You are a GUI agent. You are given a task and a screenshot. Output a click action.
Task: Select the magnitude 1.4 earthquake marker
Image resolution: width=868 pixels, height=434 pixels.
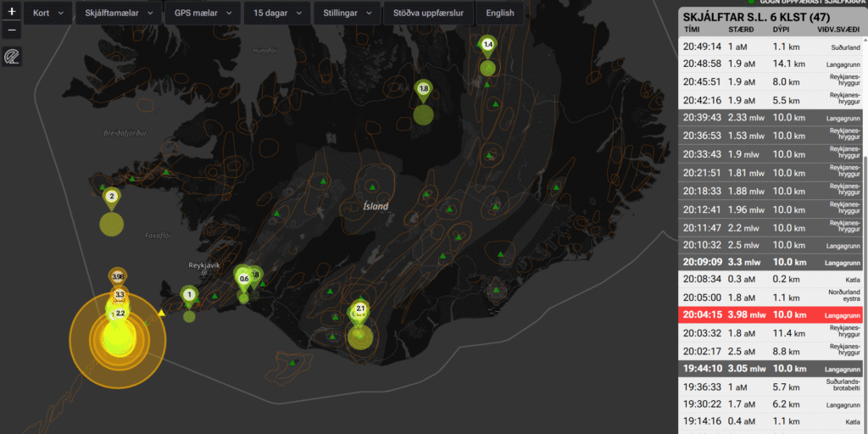point(487,44)
